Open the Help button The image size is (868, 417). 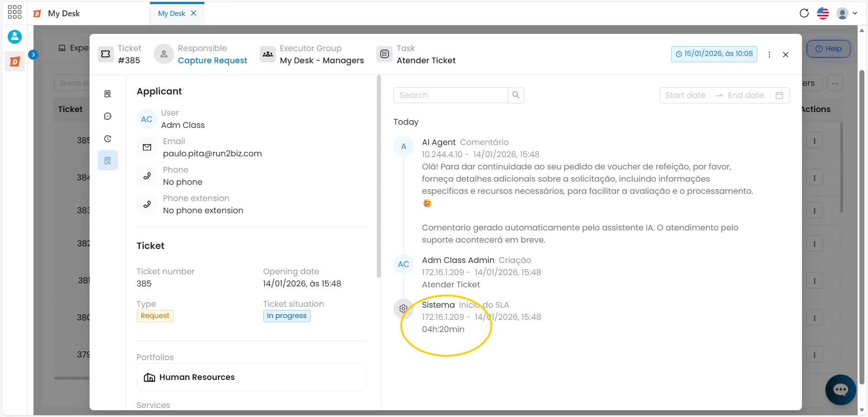coord(829,49)
